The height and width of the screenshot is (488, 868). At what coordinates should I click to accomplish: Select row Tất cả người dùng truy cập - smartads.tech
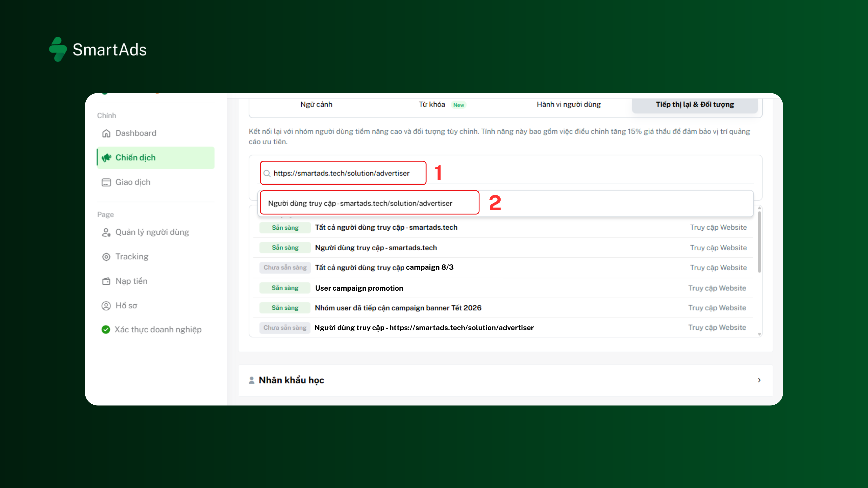coord(503,228)
